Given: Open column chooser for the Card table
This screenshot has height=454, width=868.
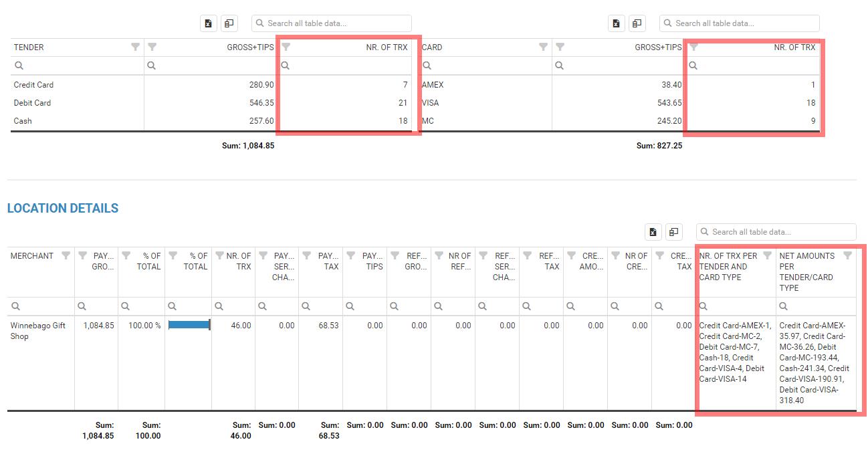Looking at the screenshot, I should (637, 23).
